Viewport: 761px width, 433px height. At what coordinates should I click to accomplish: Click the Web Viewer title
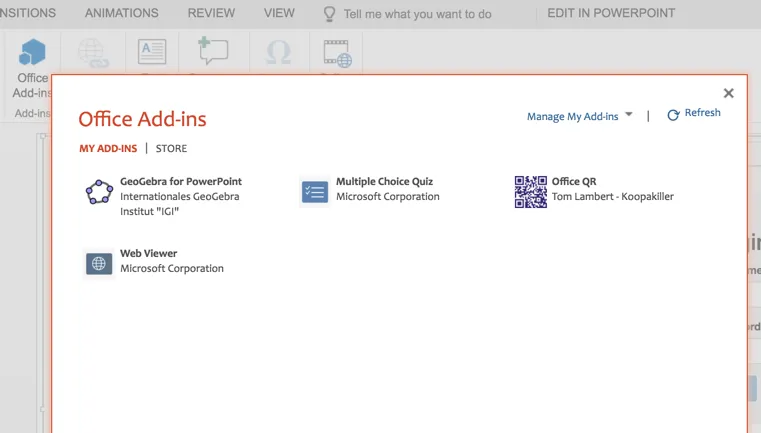tap(149, 253)
